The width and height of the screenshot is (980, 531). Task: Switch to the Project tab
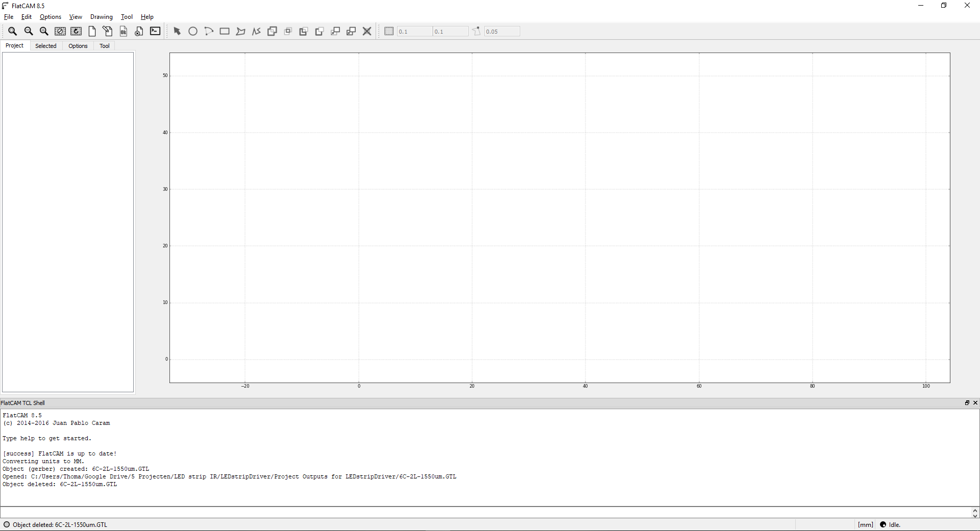[15, 45]
